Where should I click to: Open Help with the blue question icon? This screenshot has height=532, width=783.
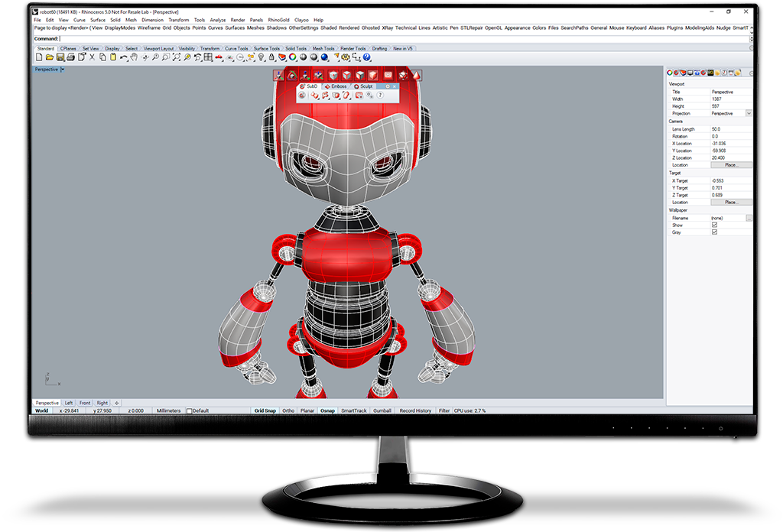point(367,57)
